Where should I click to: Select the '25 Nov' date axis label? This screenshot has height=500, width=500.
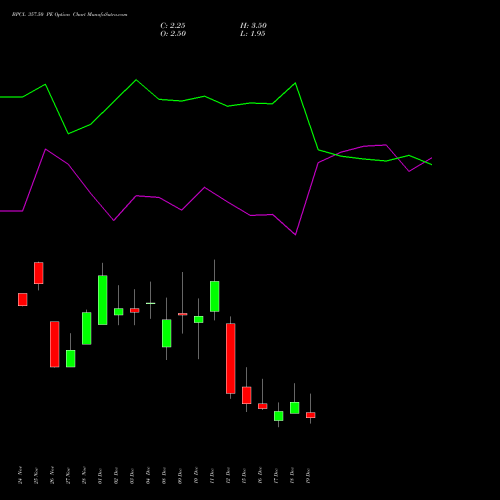36,475
